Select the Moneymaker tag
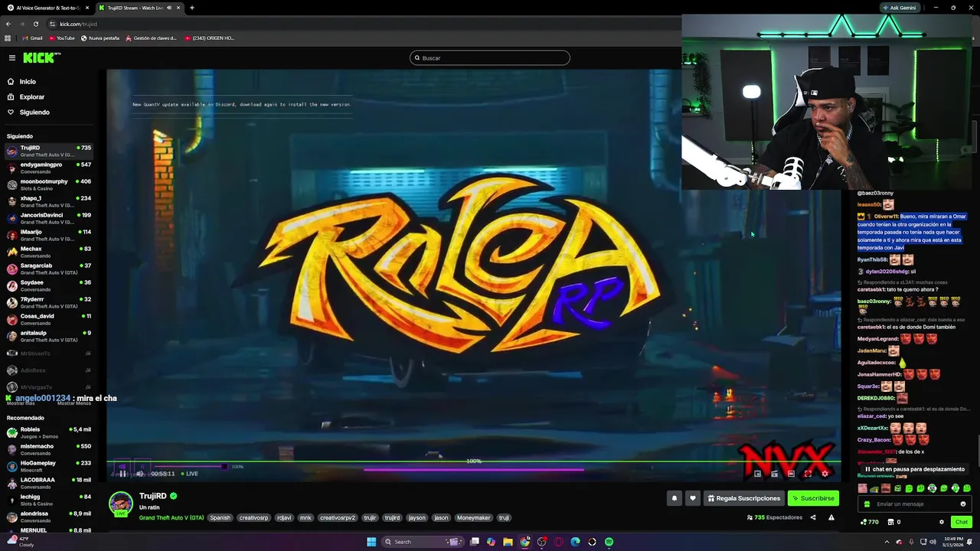Screen dimensions: 980x551 click(473, 518)
